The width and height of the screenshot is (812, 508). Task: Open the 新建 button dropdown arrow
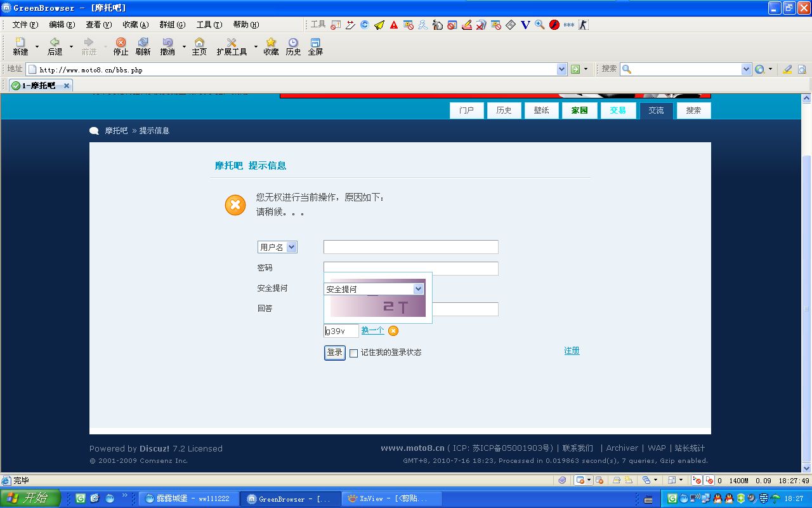click(37, 46)
